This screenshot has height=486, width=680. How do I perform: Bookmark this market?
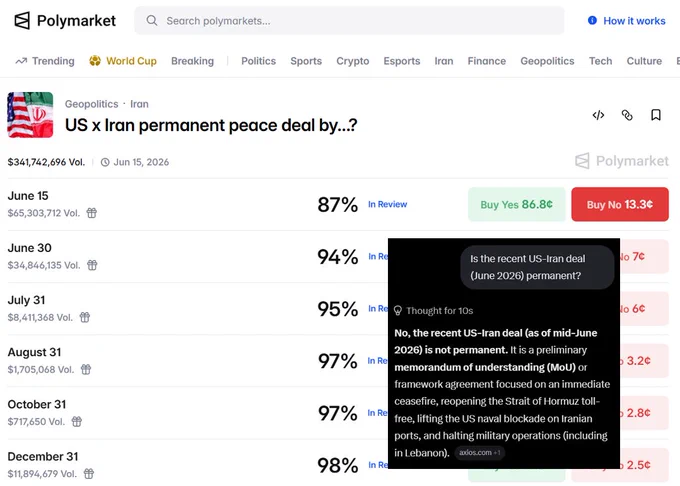point(656,115)
